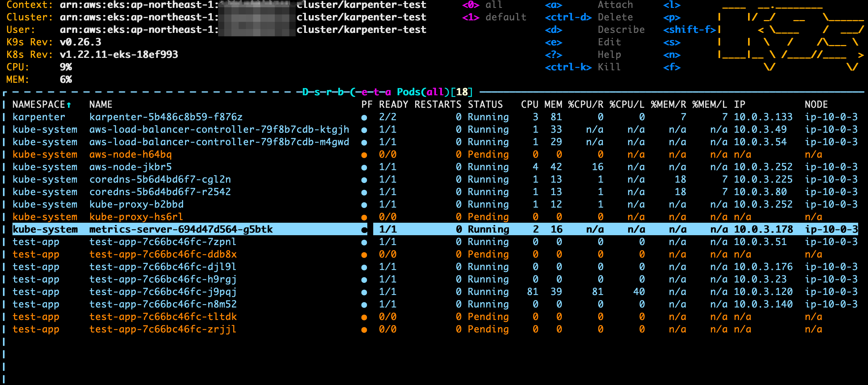Click orange status dot of aws-node-h64bq
The image size is (868, 385).
364,155
